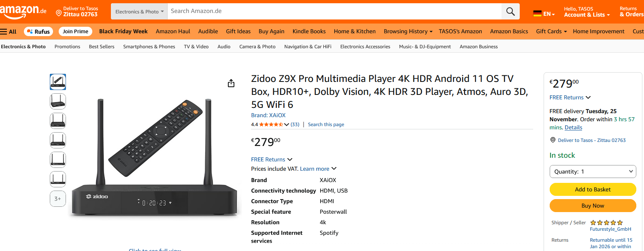The height and width of the screenshot is (251, 644).
Task: Open Black Friday Week menu item
Action: pos(123,32)
